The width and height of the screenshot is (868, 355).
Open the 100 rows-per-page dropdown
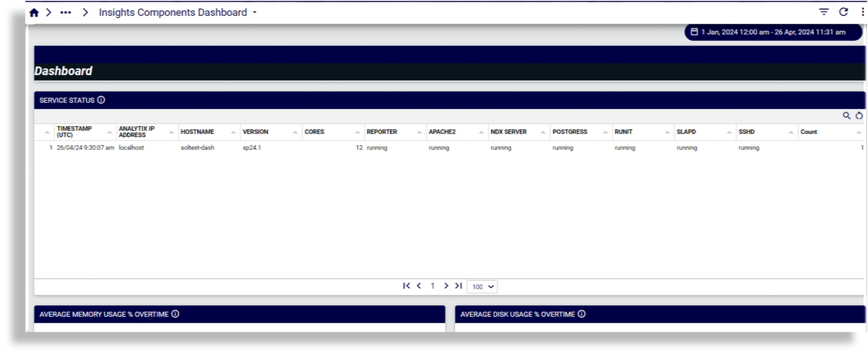pos(482,287)
